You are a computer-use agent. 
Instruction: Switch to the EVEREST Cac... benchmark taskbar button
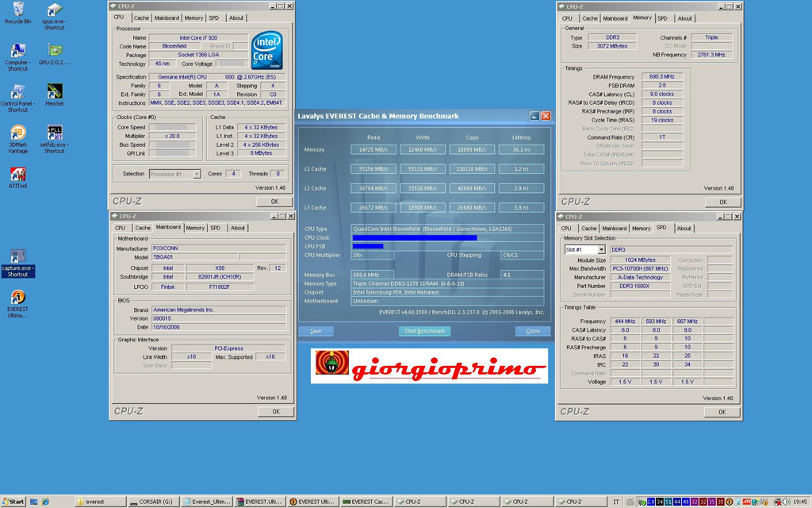[366, 502]
